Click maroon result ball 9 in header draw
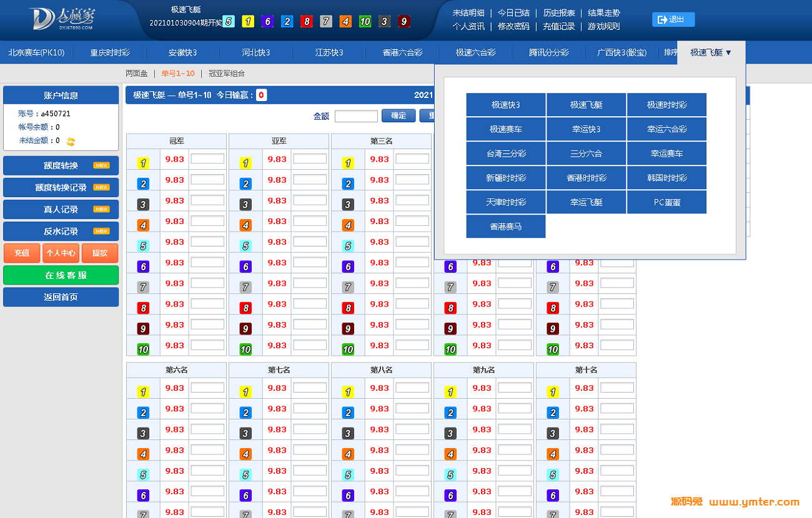This screenshot has height=518, width=812. (404, 21)
